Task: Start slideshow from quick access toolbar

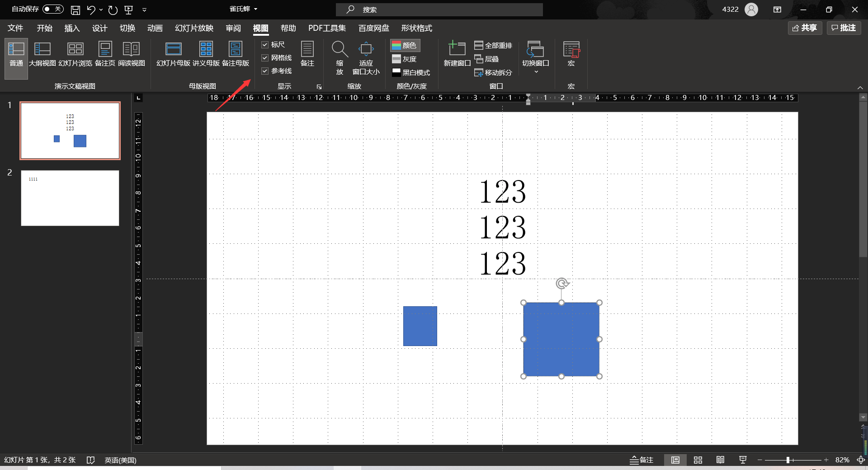Action: point(129,9)
